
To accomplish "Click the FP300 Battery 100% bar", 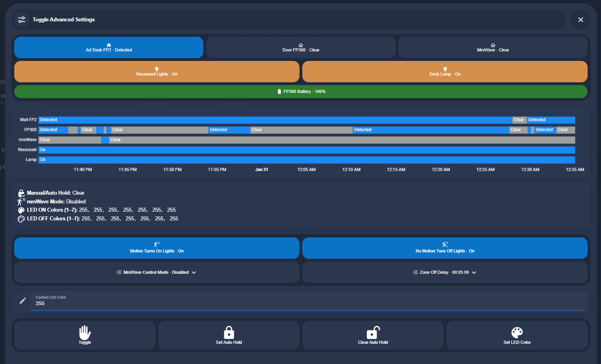I will point(301,91).
